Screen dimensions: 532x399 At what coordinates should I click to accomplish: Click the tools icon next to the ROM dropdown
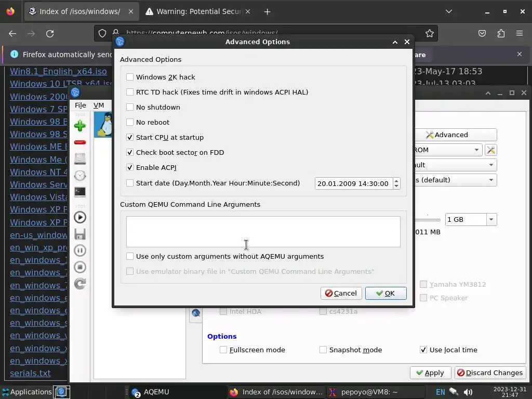491,150
